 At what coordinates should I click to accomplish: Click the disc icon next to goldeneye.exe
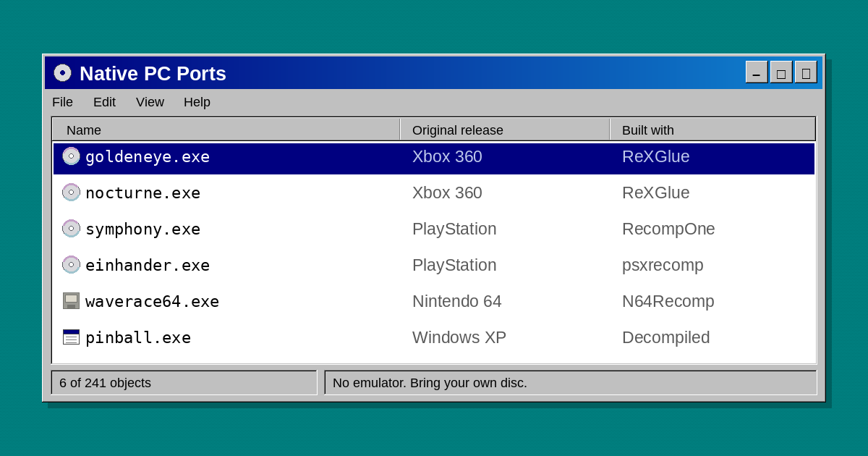pyautogui.click(x=71, y=156)
